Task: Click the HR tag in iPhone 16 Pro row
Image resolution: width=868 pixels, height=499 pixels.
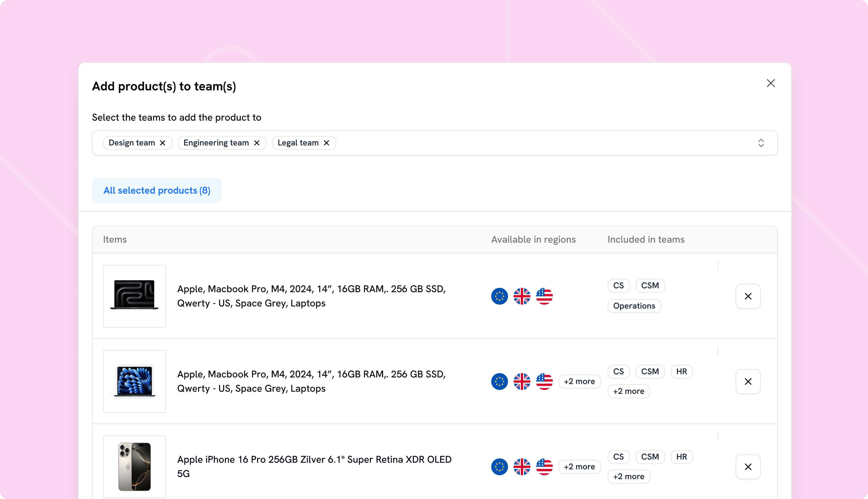Action: click(x=682, y=457)
